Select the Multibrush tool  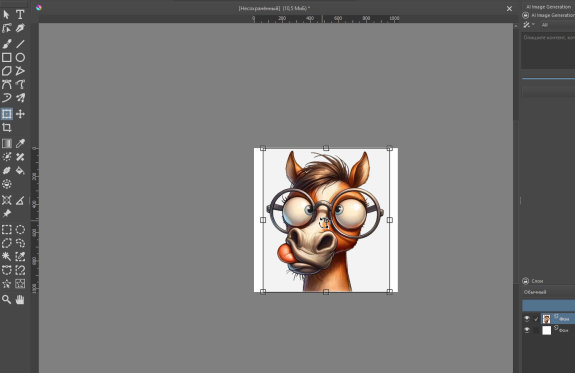20,98
